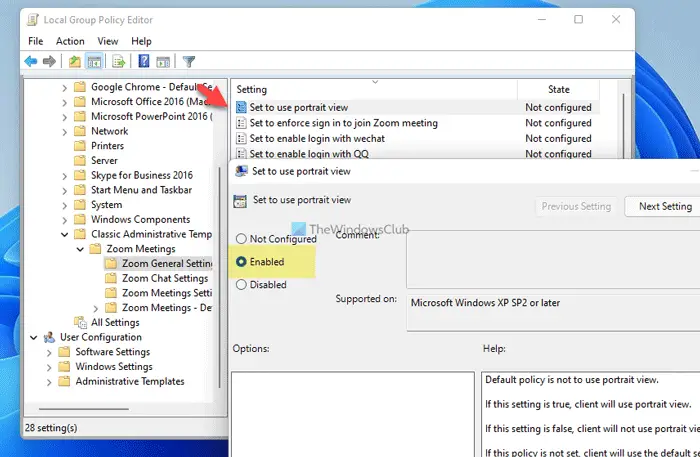Toggle the Show/Hide action pane icon
Screen dimensions: 700x457
click(163, 62)
